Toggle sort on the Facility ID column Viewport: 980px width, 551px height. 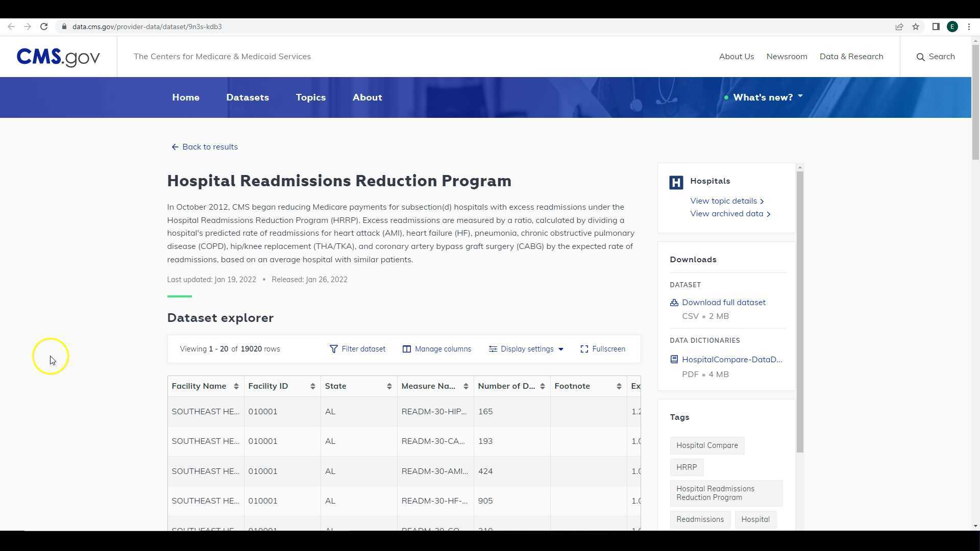point(312,386)
